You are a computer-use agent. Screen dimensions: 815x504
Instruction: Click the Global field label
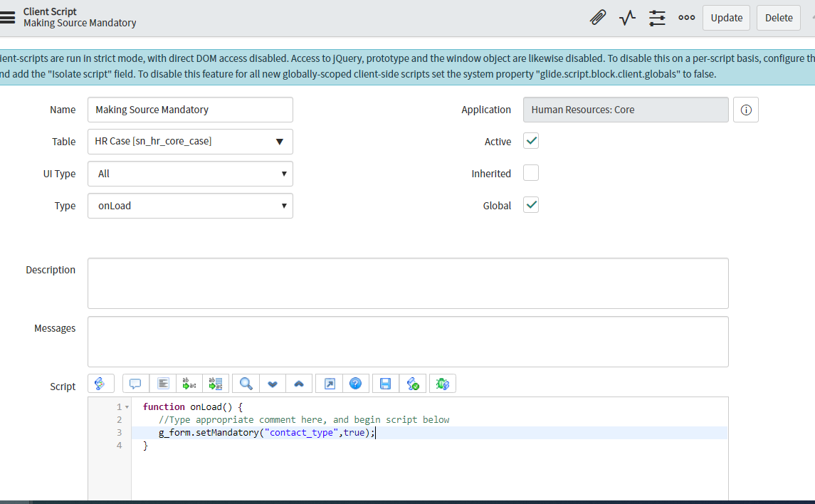[497, 206]
